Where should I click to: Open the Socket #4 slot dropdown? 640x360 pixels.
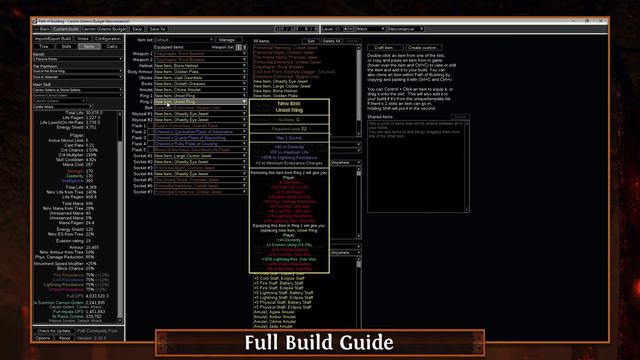click(x=200, y=173)
